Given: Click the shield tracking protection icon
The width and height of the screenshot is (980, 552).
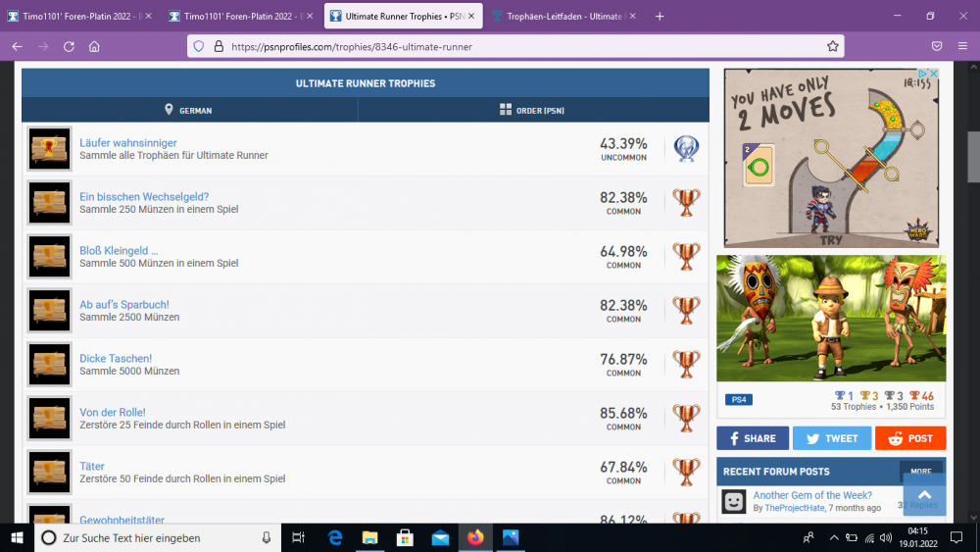Looking at the screenshot, I should [x=198, y=46].
